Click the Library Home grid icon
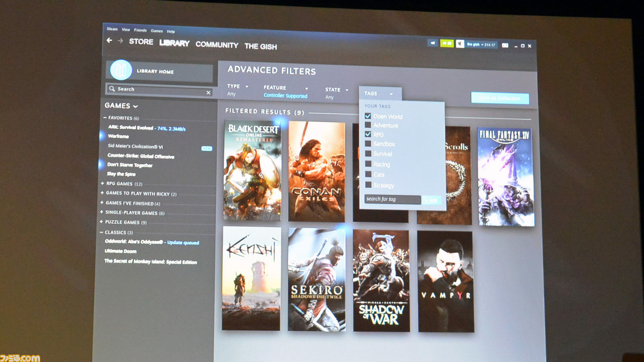Screen dimensions: 644x362 pos(121,70)
